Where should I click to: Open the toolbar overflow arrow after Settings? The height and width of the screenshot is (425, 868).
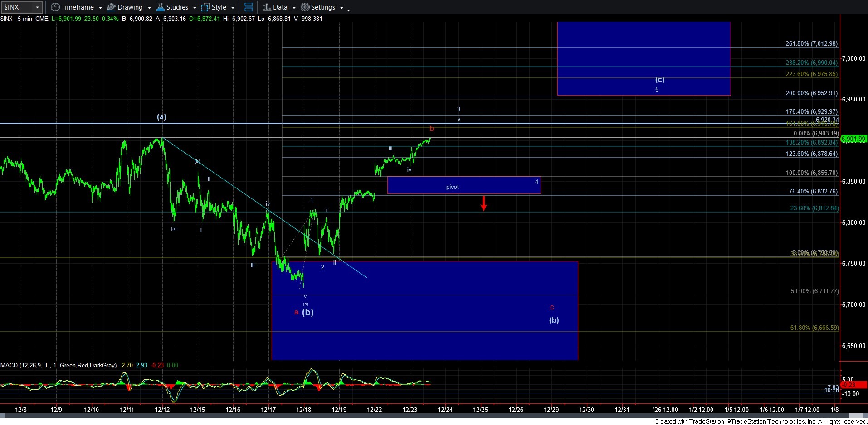348,10
